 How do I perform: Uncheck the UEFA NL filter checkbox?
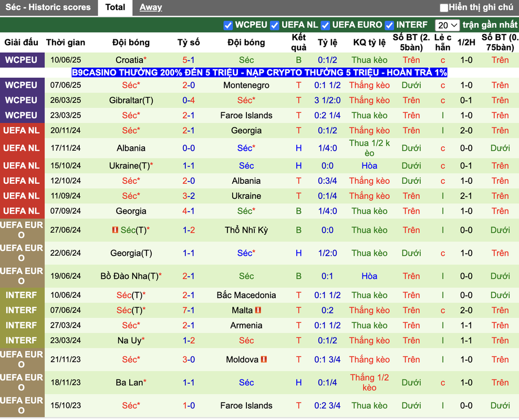point(274,25)
